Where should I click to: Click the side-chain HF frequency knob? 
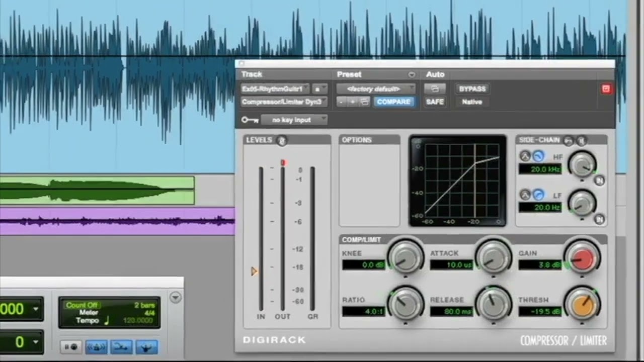[582, 164]
